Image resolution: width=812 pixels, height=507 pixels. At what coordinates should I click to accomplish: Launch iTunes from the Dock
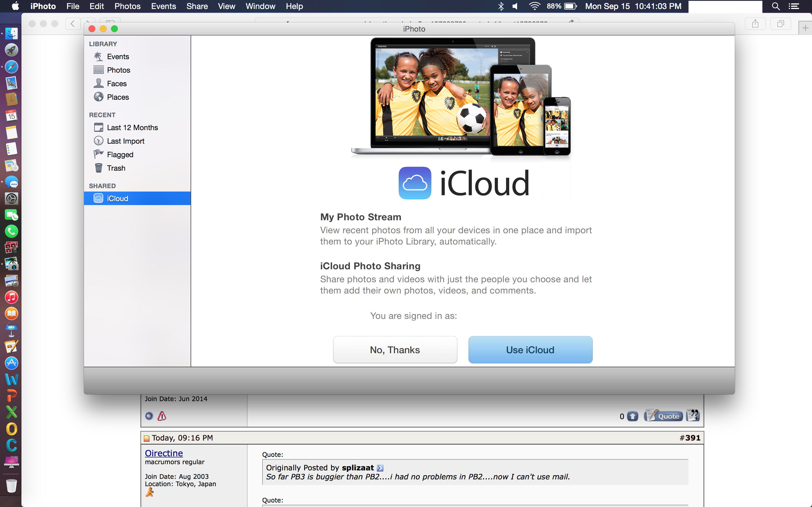coord(11,297)
